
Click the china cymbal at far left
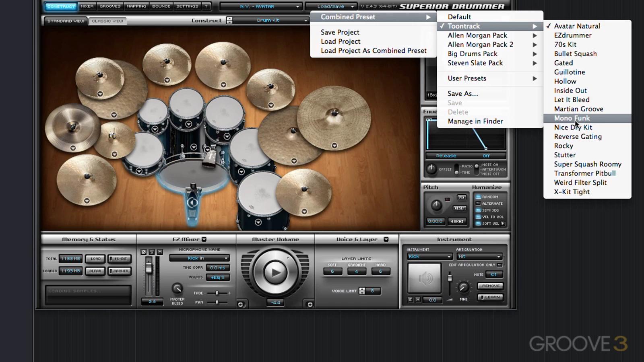pyautogui.click(x=72, y=128)
